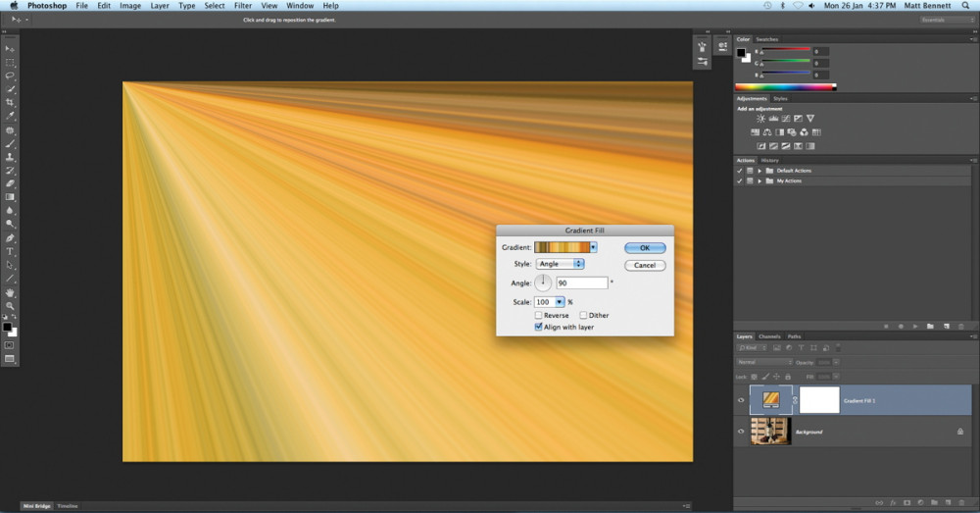
Task: Delete layer with Layers trash icon
Action: tap(961, 502)
